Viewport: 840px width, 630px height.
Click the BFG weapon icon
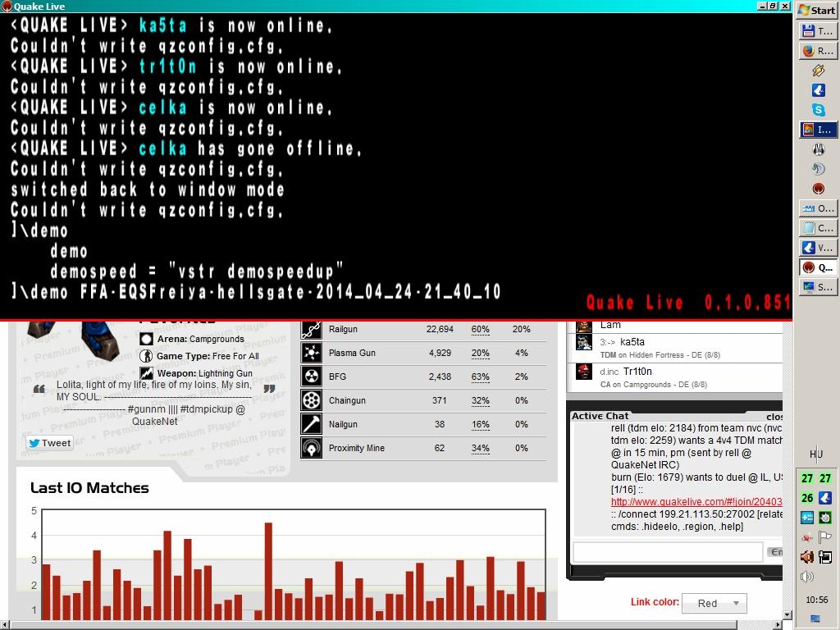coord(311,376)
